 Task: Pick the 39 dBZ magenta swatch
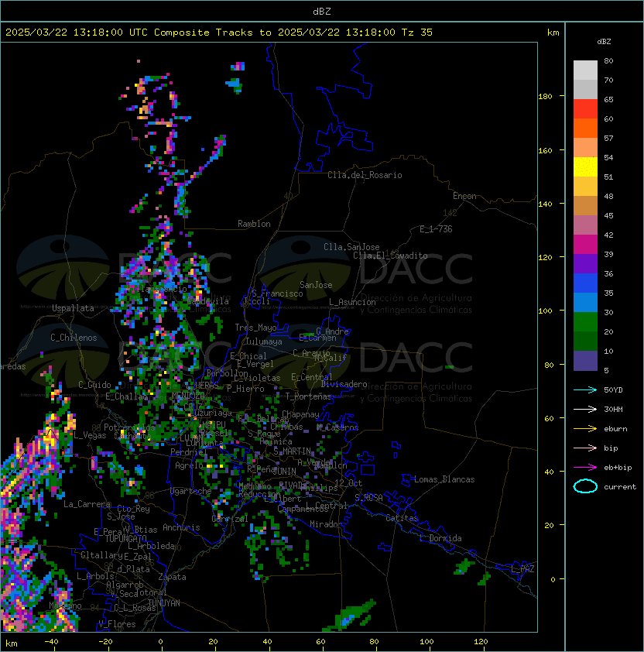(585, 245)
